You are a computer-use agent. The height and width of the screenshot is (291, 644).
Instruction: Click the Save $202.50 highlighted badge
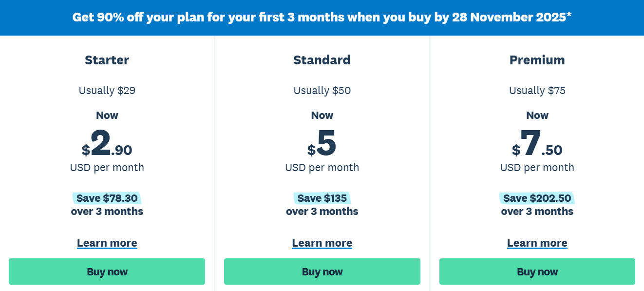(x=537, y=198)
